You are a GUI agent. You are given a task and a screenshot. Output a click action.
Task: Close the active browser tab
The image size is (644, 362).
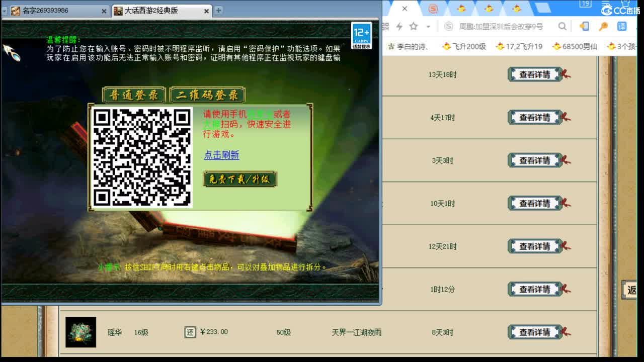[x=405, y=9]
